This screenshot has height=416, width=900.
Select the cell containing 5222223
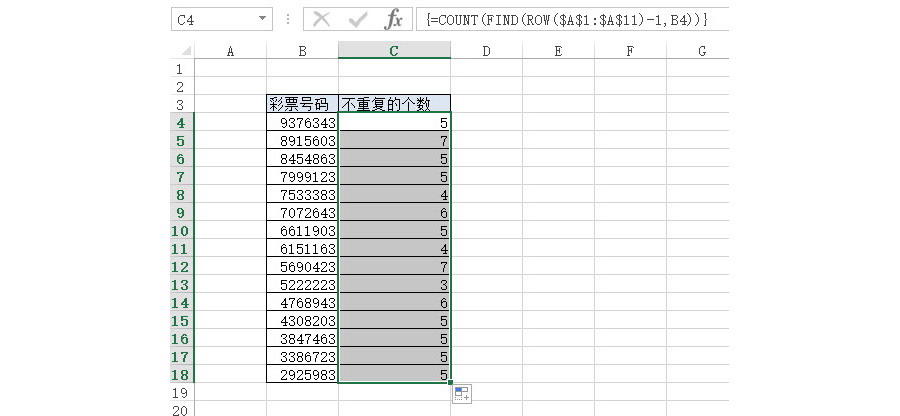point(302,285)
